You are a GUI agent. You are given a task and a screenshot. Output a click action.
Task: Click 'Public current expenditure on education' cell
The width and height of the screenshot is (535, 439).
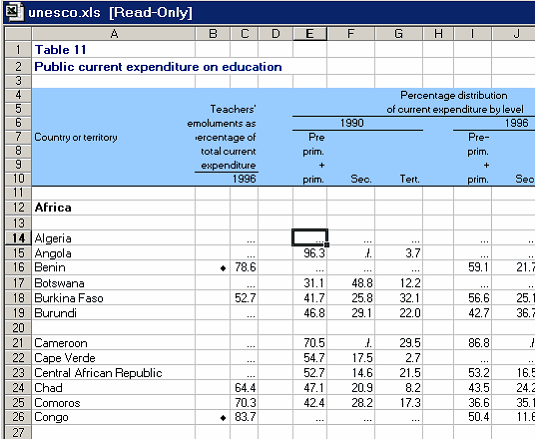pos(158,67)
